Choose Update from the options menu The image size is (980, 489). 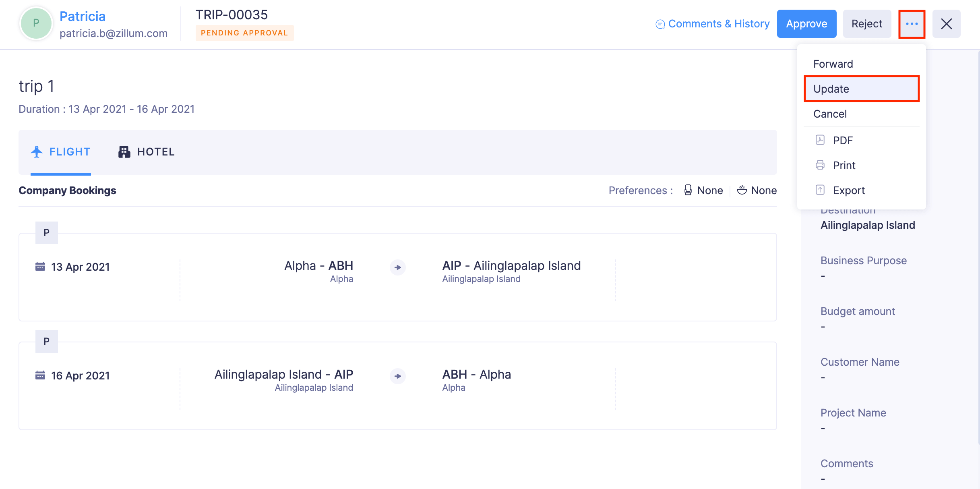[x=832, y=89]
